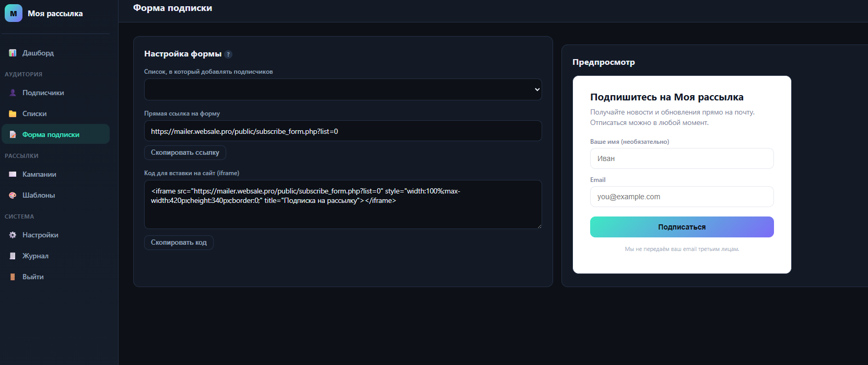Click the Dashboard chart icon
Screen dimensions: 868x365
coord(13,53)
